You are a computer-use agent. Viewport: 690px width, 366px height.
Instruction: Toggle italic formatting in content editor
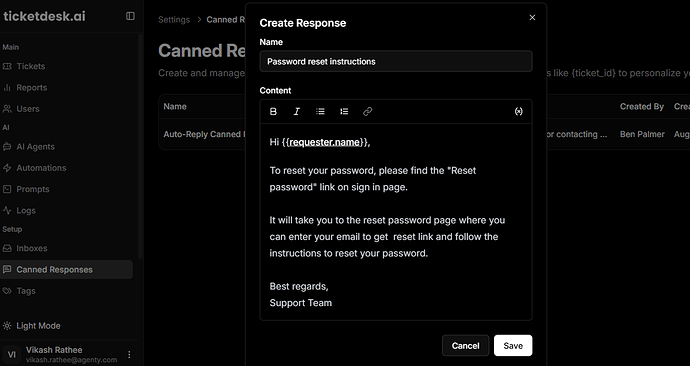coord(297,112)
